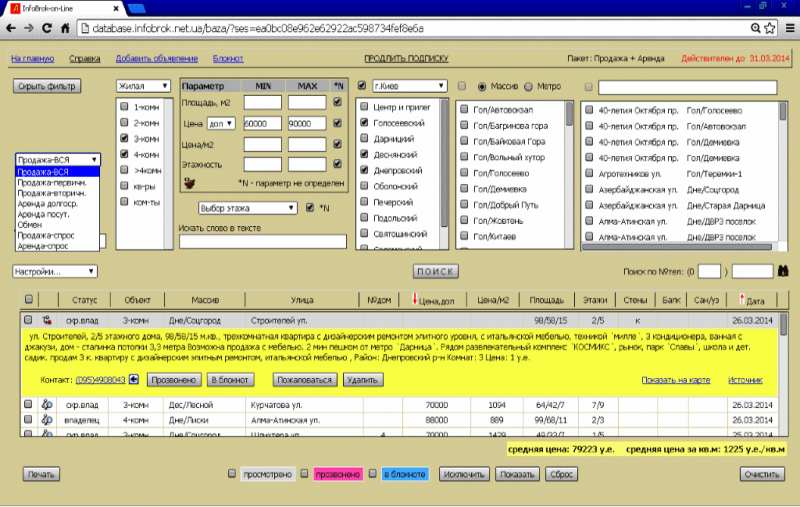Bookmark the page with the star icon

(769, 28)
